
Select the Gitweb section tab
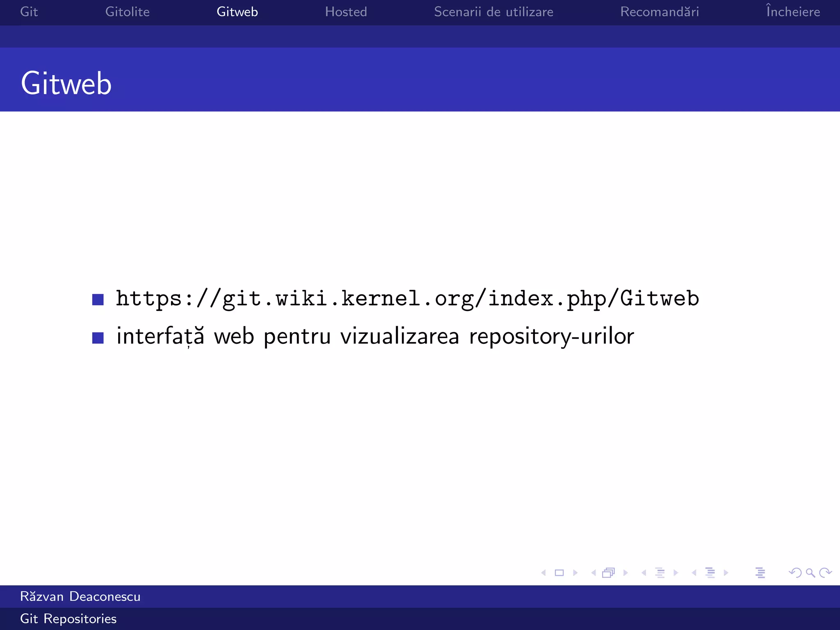pos(237,12)
